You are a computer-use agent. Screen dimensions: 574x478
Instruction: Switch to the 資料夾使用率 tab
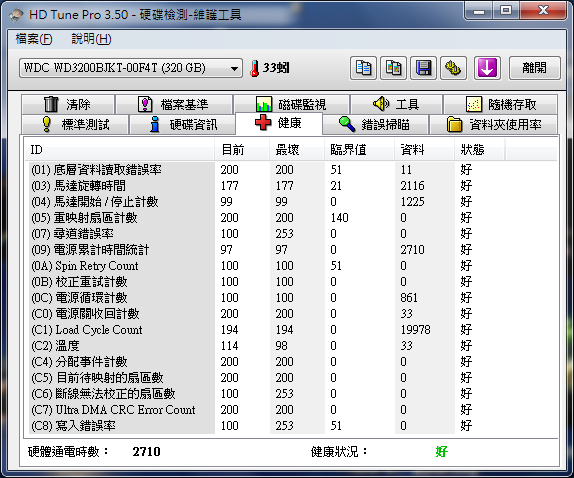493,124
